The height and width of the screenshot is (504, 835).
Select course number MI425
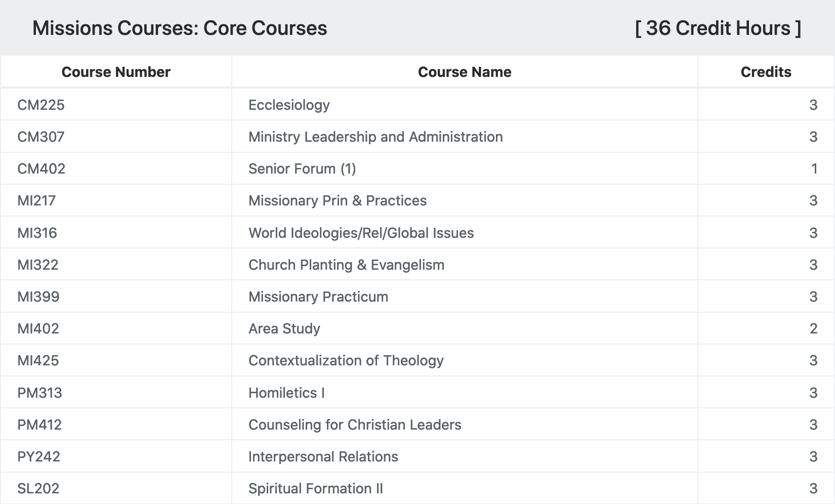click(38, 360)
